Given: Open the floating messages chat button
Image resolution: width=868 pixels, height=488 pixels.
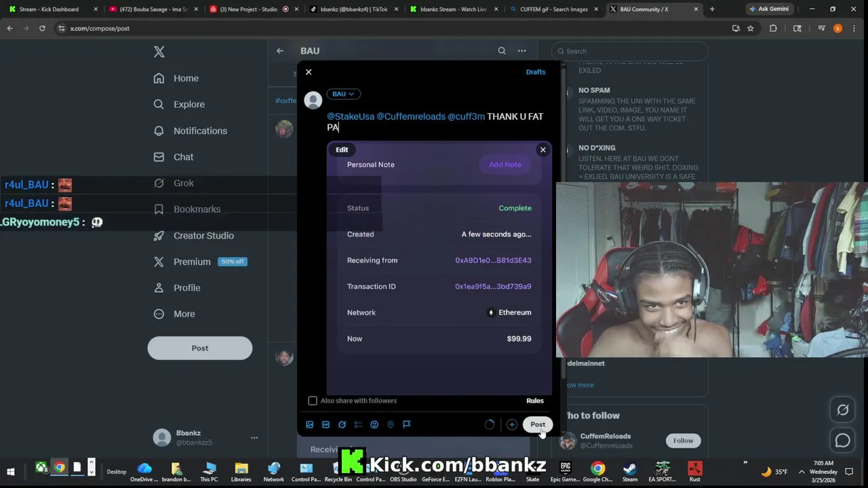Looking at the screenshot, I should click(843, 441).
